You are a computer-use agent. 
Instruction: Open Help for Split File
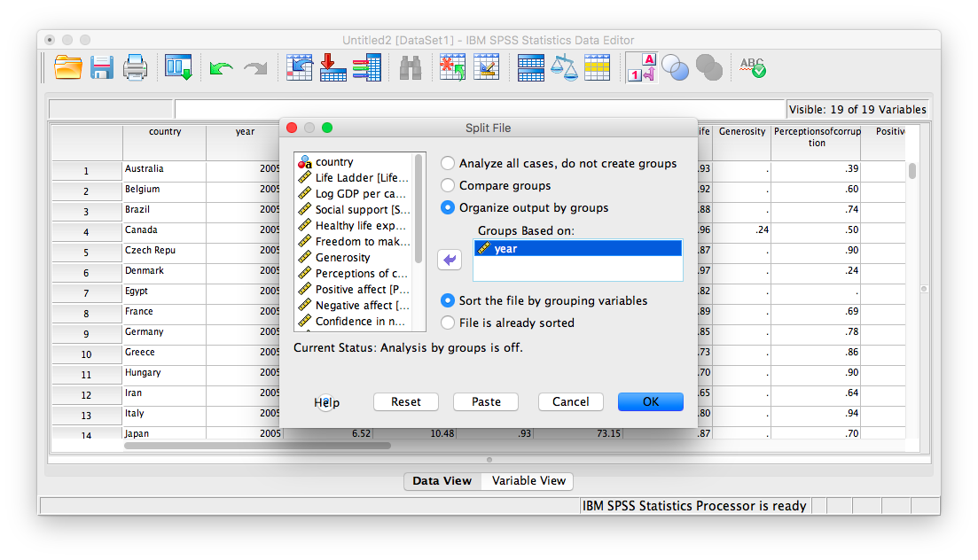pos(326,402)
